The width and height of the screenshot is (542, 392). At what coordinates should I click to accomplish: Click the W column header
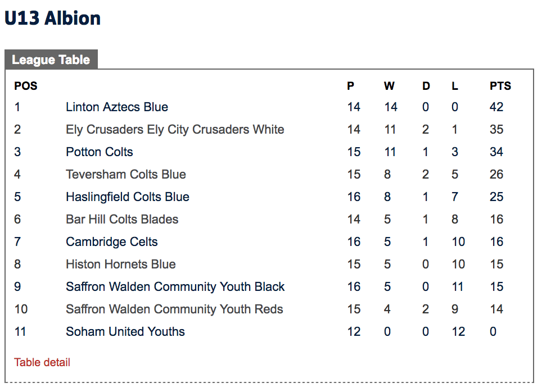(389, 86)
